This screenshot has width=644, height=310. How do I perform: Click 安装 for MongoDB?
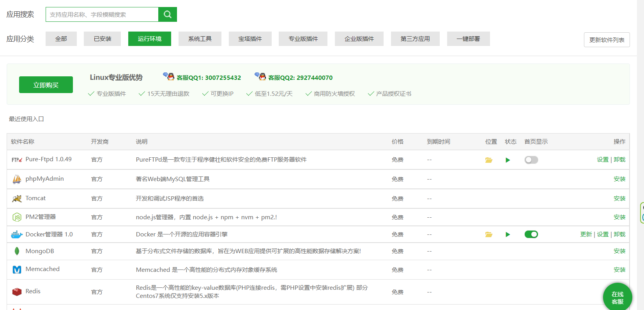[x=619, y=251]
